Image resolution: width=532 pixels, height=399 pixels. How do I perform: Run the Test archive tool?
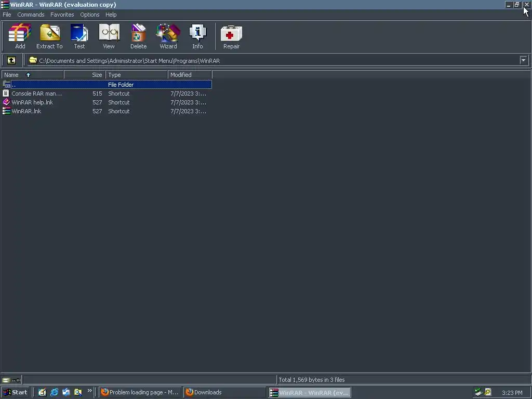79,36
